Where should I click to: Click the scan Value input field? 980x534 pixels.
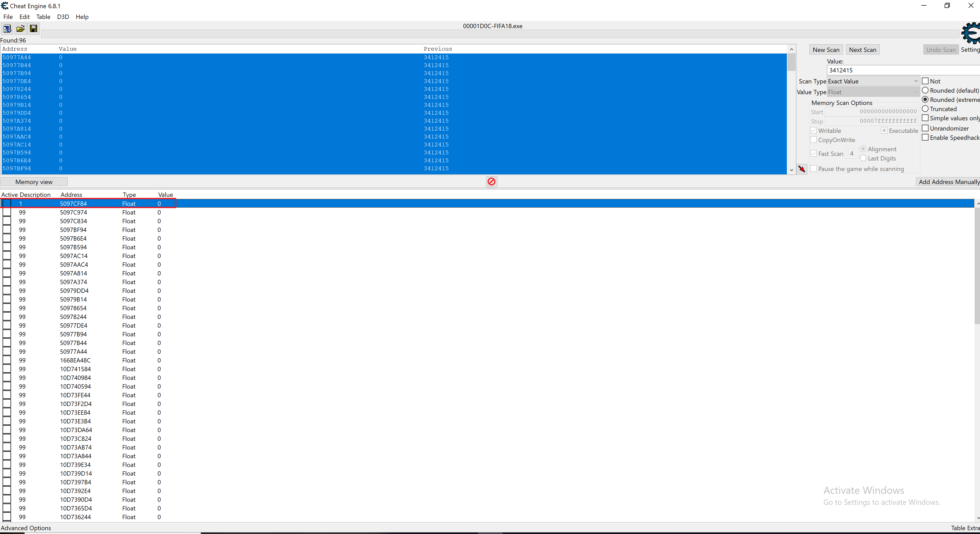click(x=902, y=70)
